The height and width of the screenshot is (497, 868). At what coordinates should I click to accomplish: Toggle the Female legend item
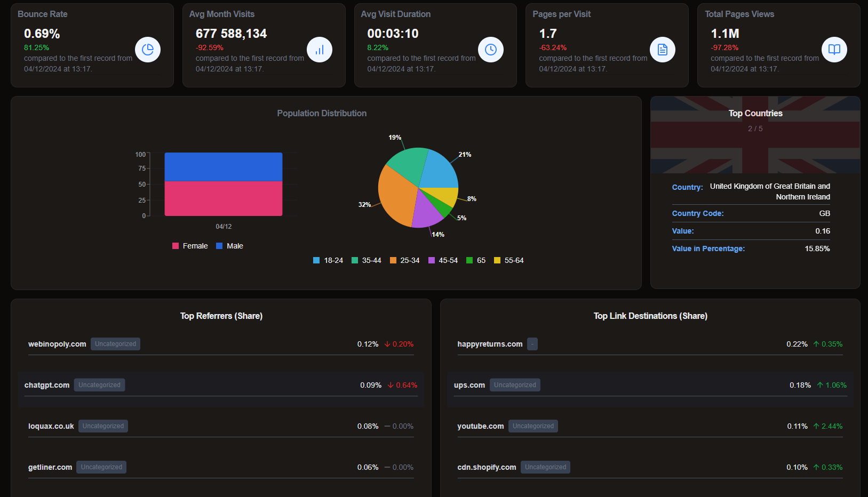click(x=190, y=246)
